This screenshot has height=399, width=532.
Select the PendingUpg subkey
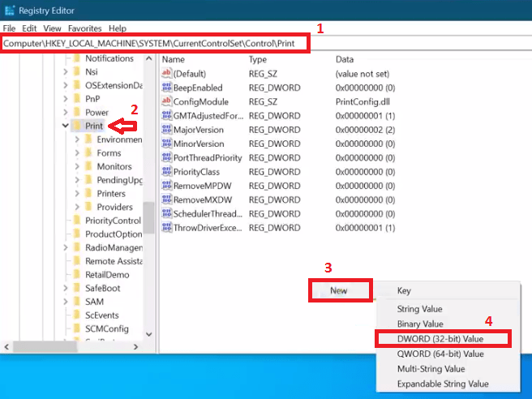pos(119,180)
